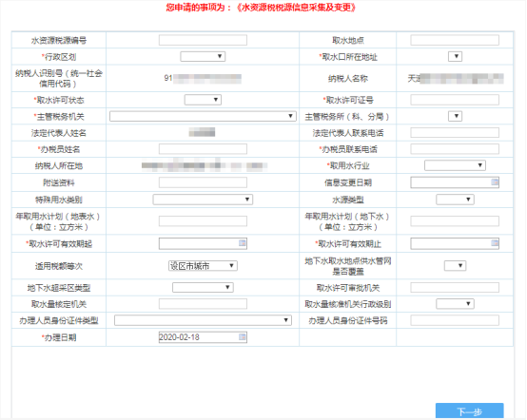Open calendar picker for 取水许可有效期止
Viewport: 527px width, 420px height.
(495, 243)
